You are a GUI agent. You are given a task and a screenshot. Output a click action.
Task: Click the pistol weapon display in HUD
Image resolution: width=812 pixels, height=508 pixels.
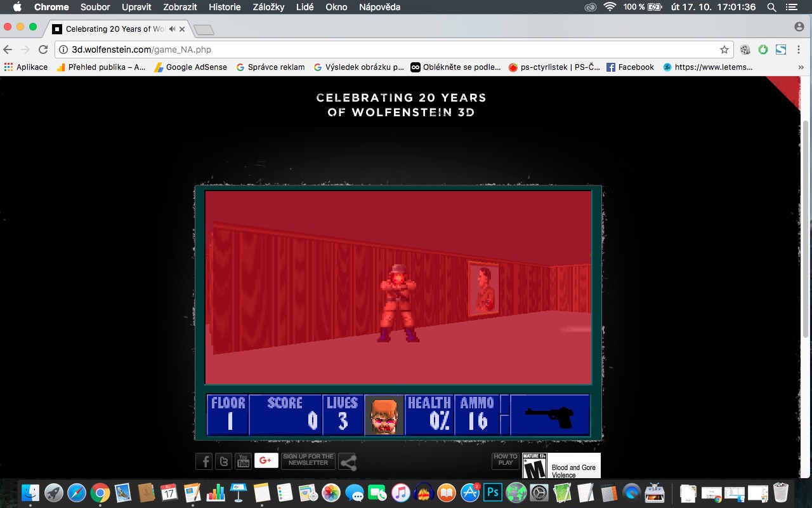point(550,415)
